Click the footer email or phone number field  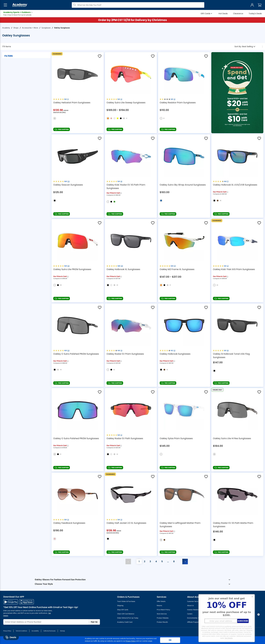click(x=46, y=622)
